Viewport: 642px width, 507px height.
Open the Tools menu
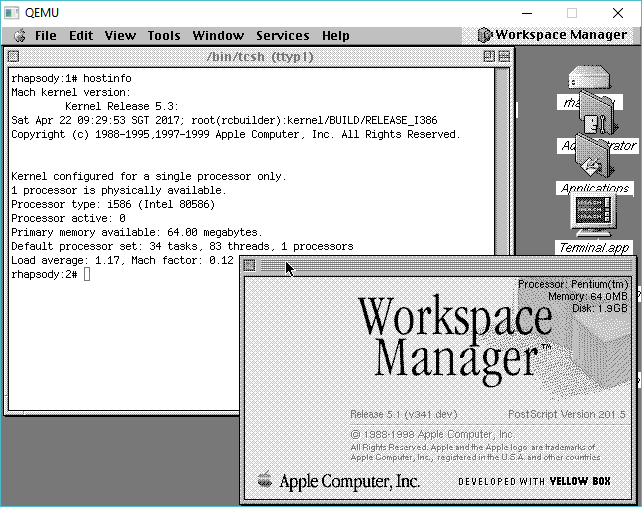tap(164, 35)
